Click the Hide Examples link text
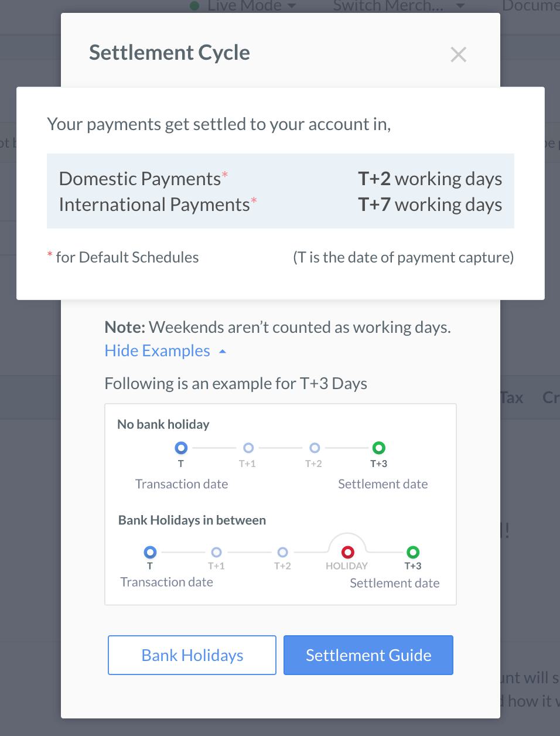560x736 pixels. [x=156, y=350]
